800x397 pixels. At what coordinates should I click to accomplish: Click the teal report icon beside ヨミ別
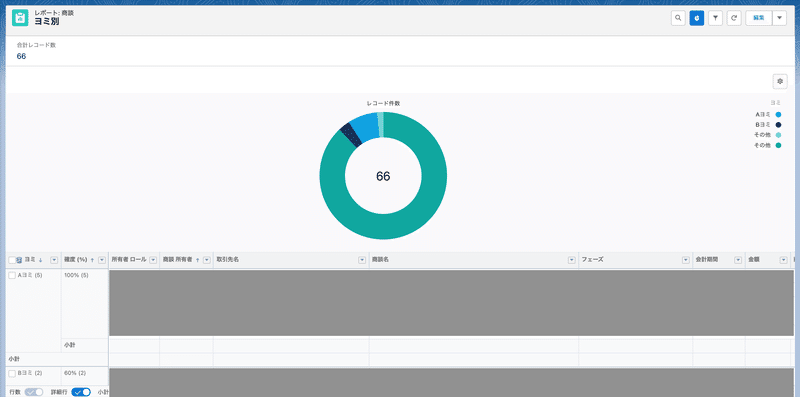pos(20,18)
